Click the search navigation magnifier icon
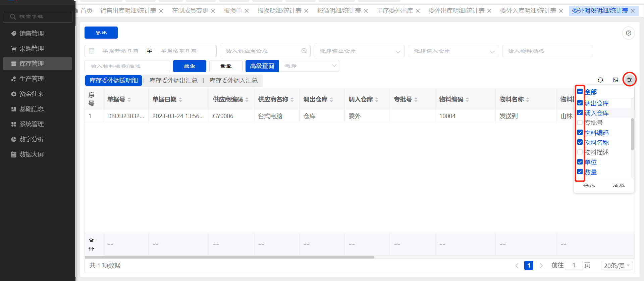The width and height of the screenshot is (644, 281). [x=13, y=16]
